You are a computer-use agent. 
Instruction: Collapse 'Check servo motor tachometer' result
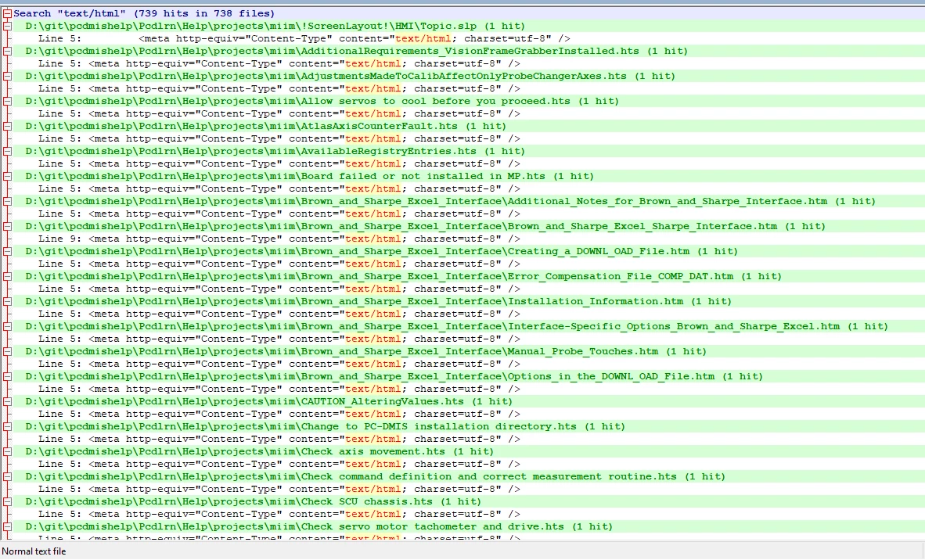pos(7,527)
